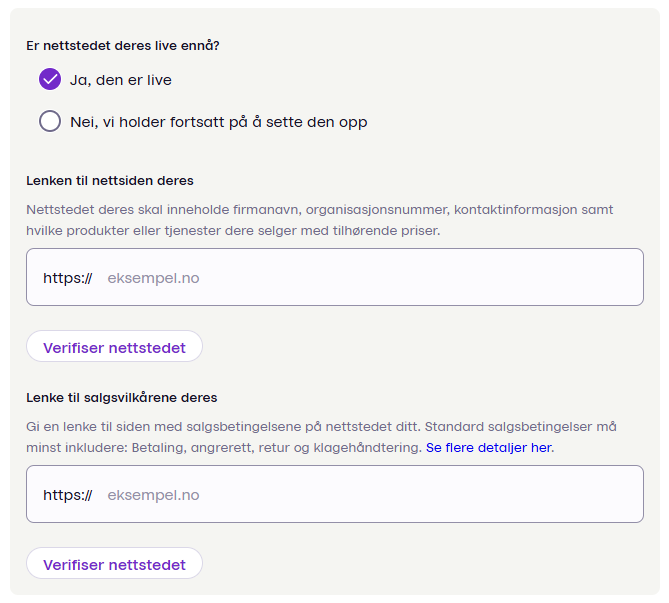Click the "Lenken til nettsiden deres" label
Viewport: 669px width, 603px height.
tap(110, 181)
